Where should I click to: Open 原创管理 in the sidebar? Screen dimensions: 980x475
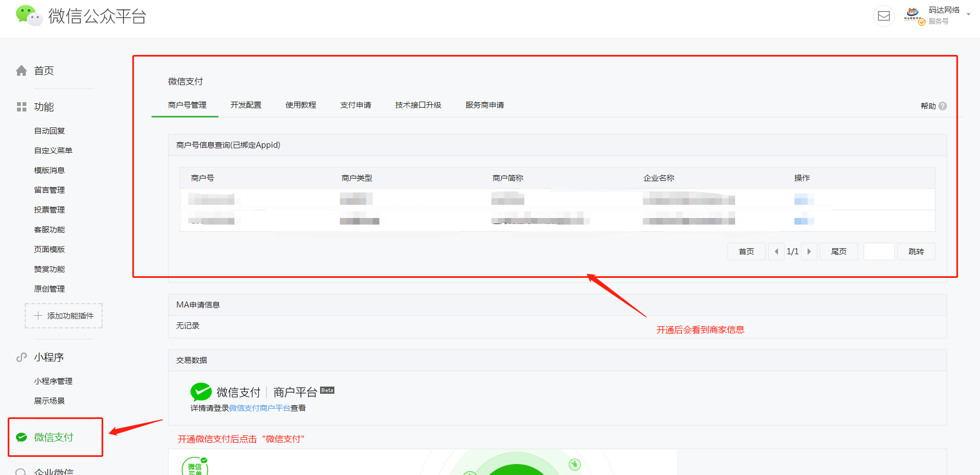click(49, 289)
